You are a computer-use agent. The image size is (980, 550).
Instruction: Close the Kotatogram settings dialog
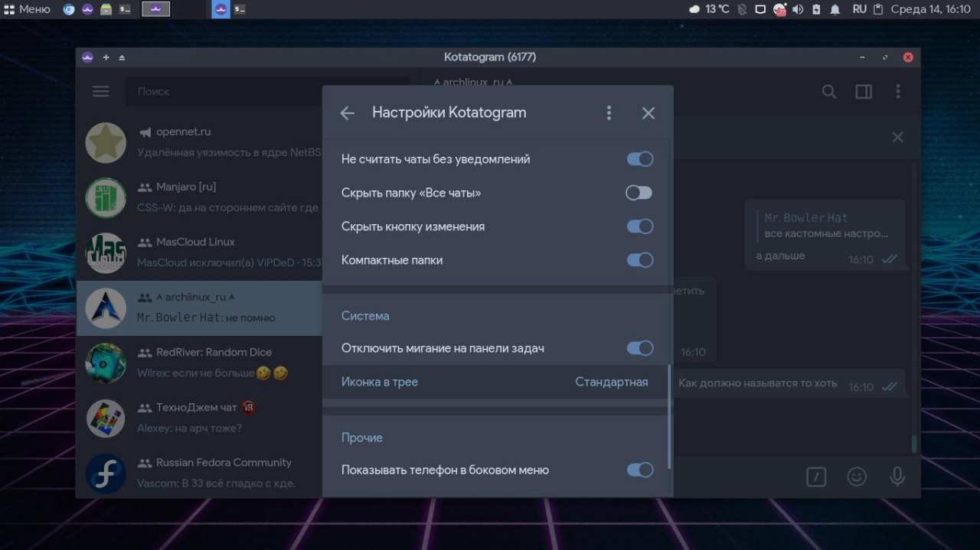(648, 113)
